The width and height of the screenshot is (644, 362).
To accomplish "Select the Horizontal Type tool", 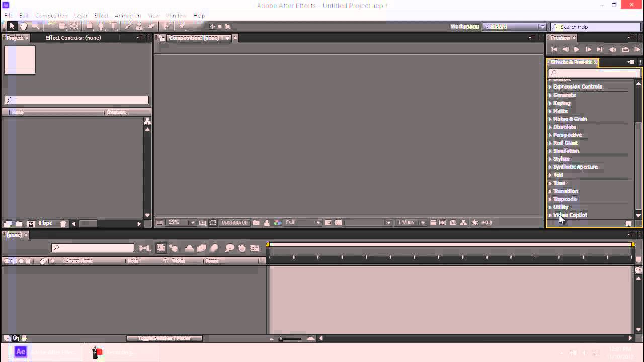I will tap(112, 26).
